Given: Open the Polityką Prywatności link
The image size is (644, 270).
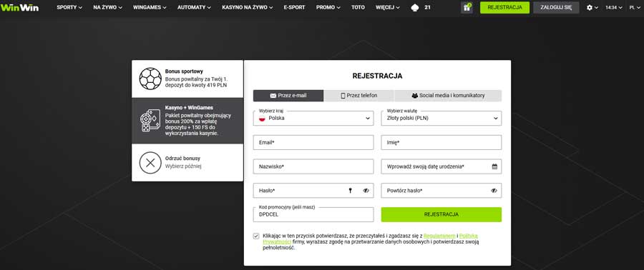Looking at the screenshot, I should pos(469,236).
